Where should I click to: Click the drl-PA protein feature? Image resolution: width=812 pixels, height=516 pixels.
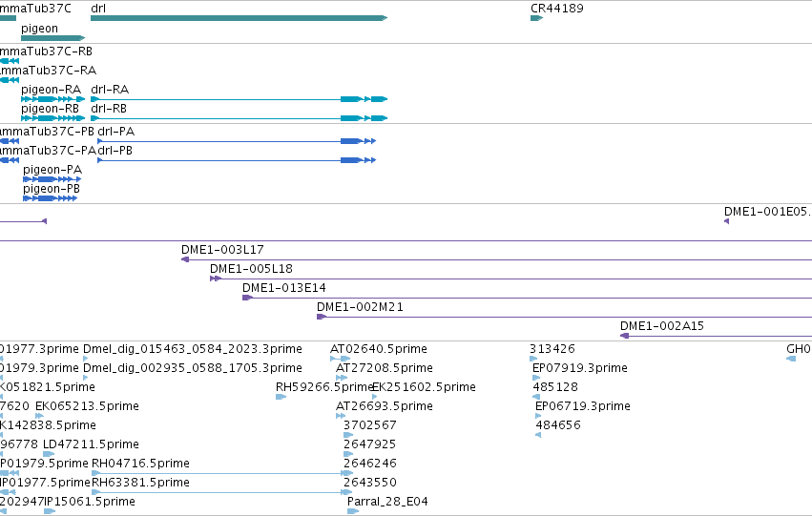point(237,141)
